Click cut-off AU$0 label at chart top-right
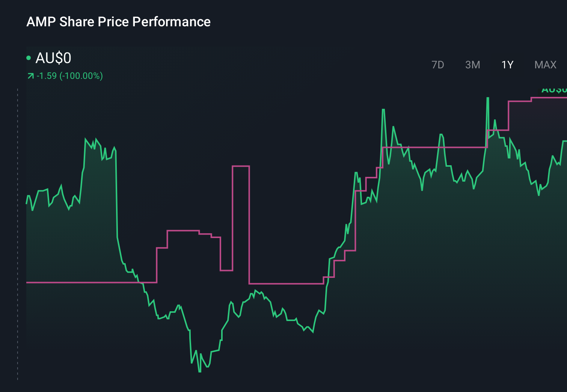Image resolution: width=567 pixels, height=392 pixels. click(x=554, y=90)
